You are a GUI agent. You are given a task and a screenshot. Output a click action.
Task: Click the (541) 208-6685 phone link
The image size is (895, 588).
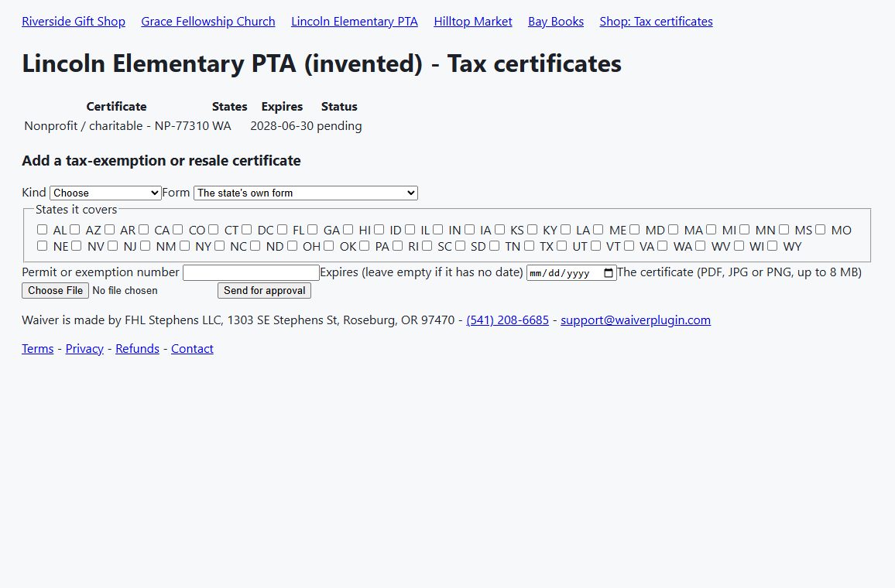(507, 320)
